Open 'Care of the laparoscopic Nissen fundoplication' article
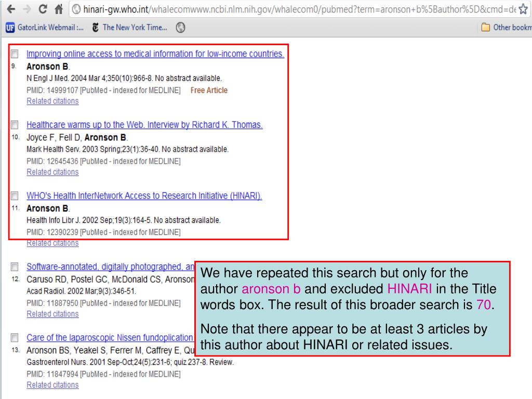532x399 pixels. (110, 338)
